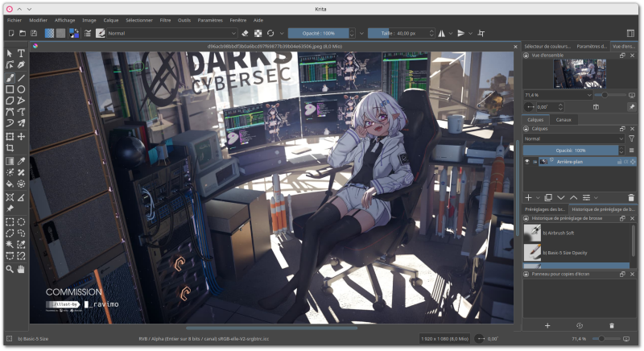The width and height of the screenshot is (644, 351).
Task: Select the Elliptical Selection tool
Action: coord(21,222)
